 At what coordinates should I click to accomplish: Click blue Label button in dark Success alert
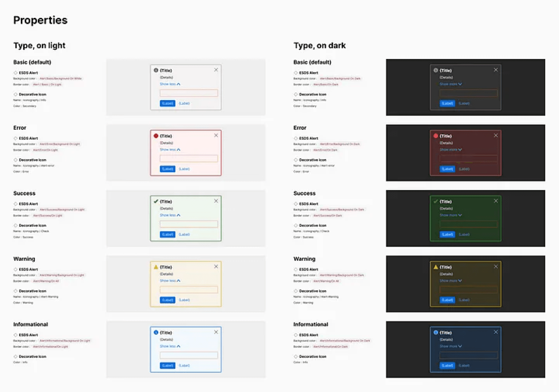click(x=447, y=234)
